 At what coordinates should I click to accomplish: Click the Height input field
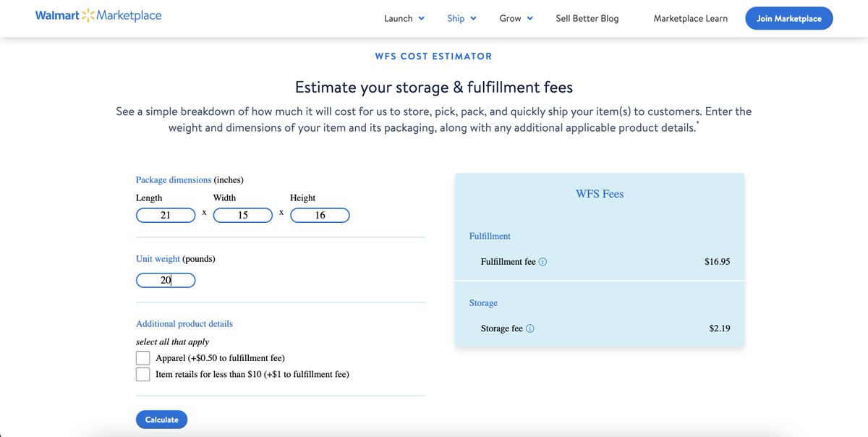pos(320,214)
